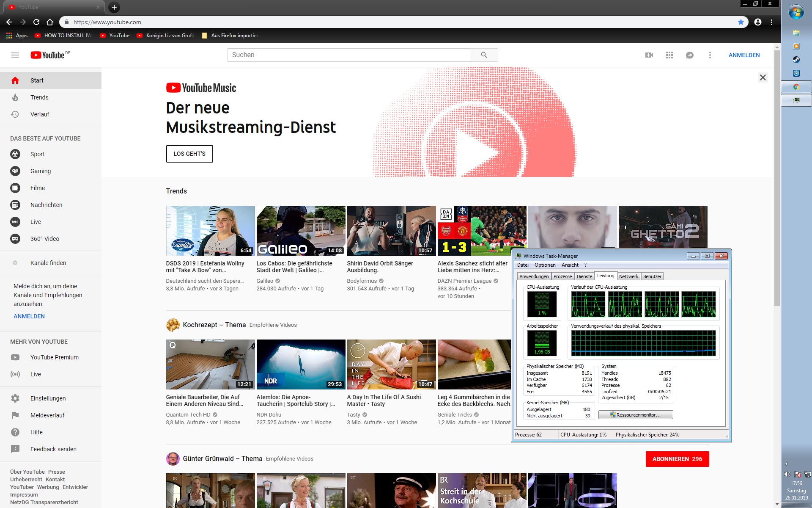Click into the Suchen search field
This screenshot has height=508, width=812.
349,55
